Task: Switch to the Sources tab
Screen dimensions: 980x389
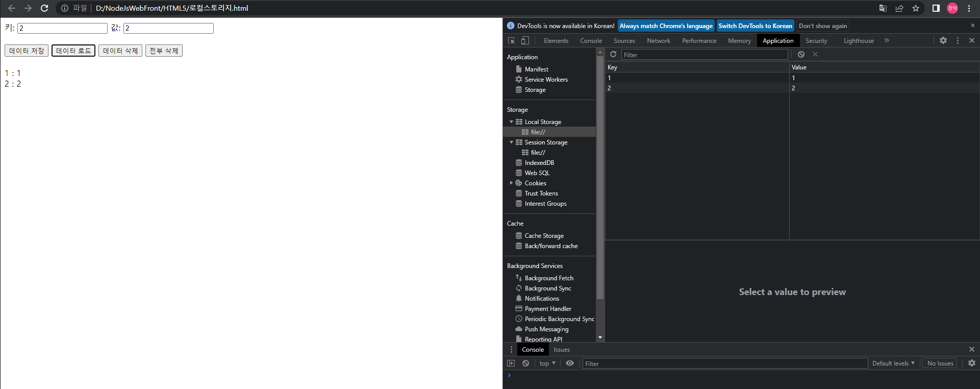Action: coord(624,41)
